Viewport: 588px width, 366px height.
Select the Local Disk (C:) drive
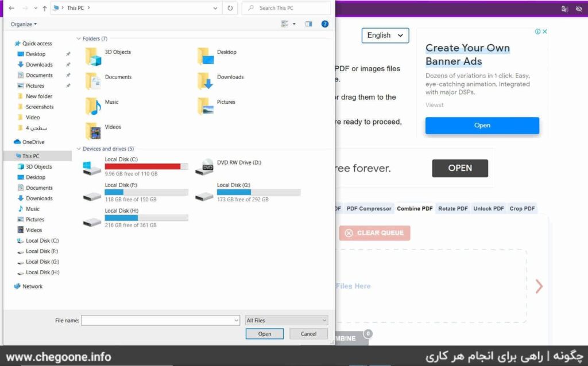click(x=136, y=167)
